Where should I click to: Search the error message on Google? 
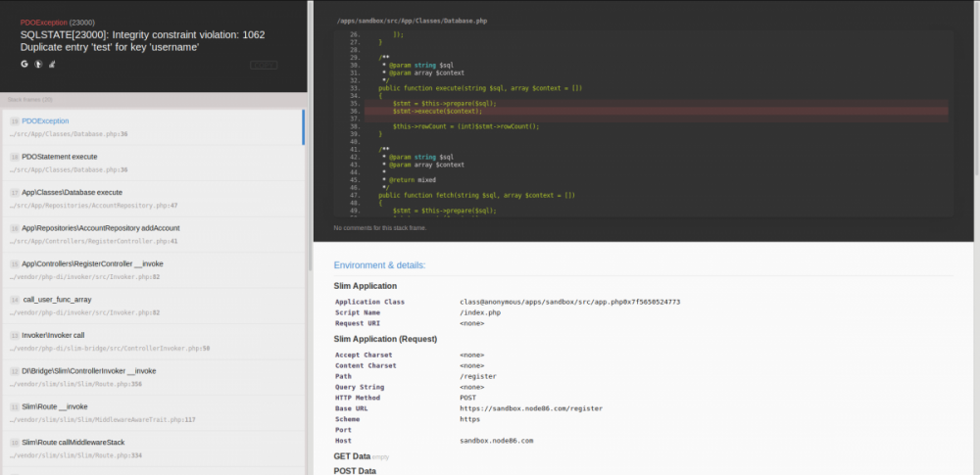click(24, 64)
